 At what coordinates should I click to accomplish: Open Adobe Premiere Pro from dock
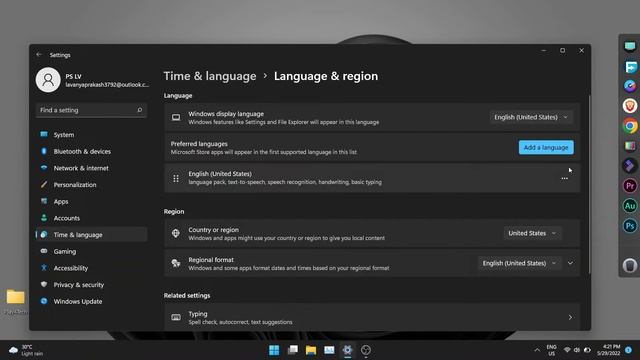coord(630,186)
